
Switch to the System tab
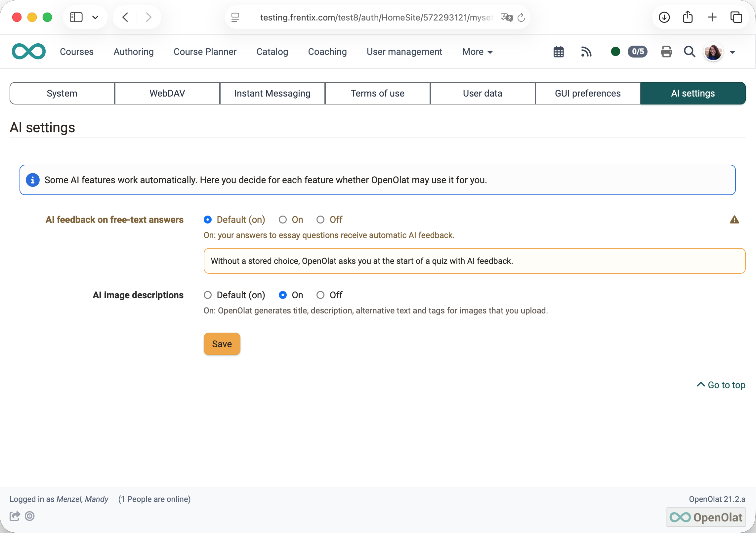pos(62,93)
